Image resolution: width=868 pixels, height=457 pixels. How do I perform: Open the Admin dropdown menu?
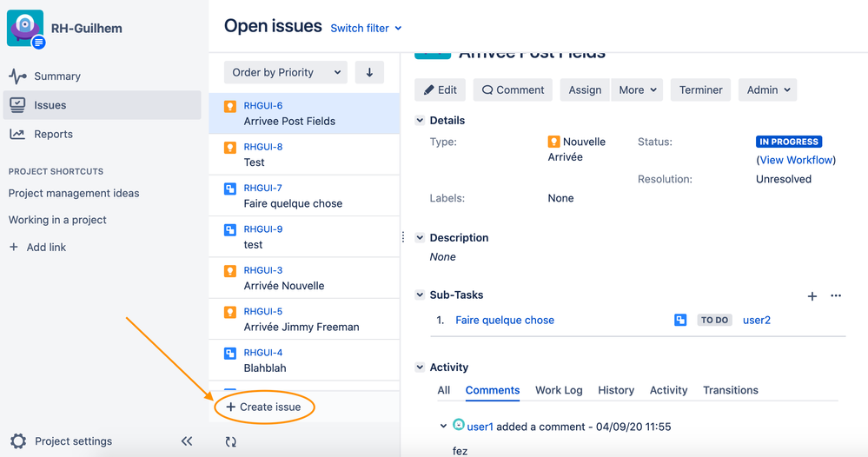pyautogui.click(x=768, y=89)
